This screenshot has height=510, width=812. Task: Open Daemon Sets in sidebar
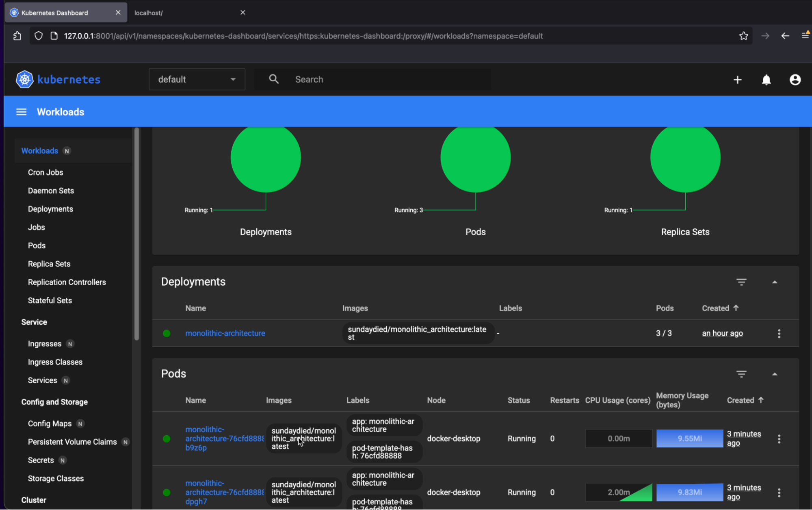(51, 191)
